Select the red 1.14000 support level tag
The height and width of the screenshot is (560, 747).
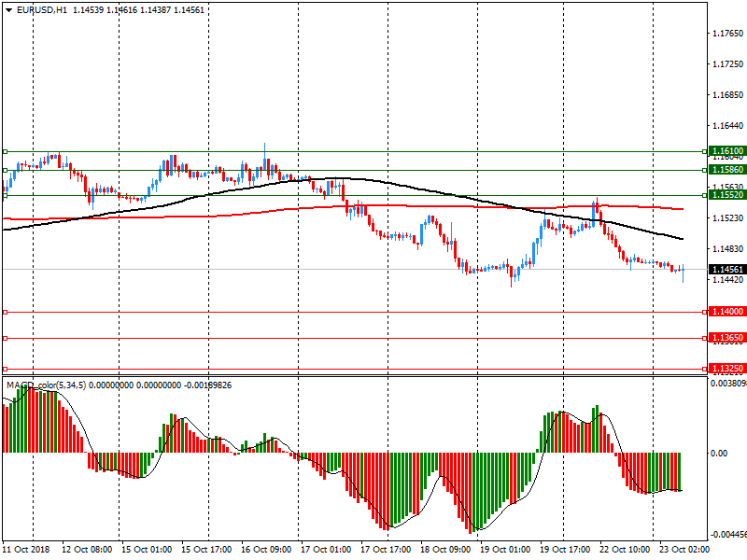726,312
